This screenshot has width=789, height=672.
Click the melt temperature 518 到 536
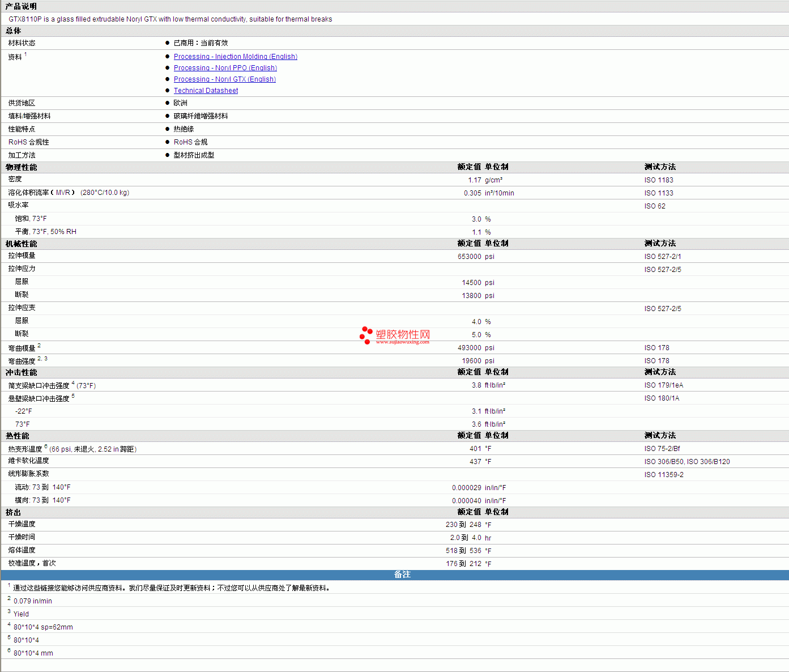463,551
